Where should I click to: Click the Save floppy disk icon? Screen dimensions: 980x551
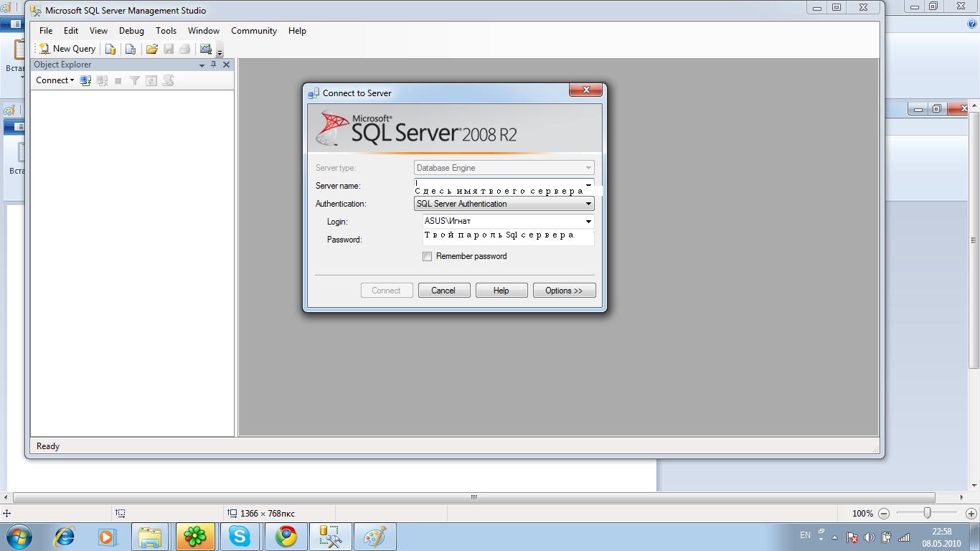click(x=169, y=49)
